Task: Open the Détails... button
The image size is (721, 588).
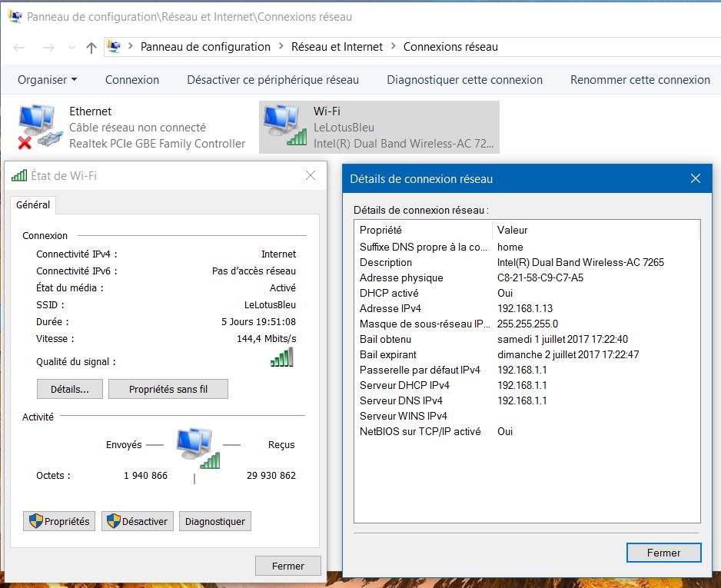Action: pyautogui.click(x=70, y=389)
